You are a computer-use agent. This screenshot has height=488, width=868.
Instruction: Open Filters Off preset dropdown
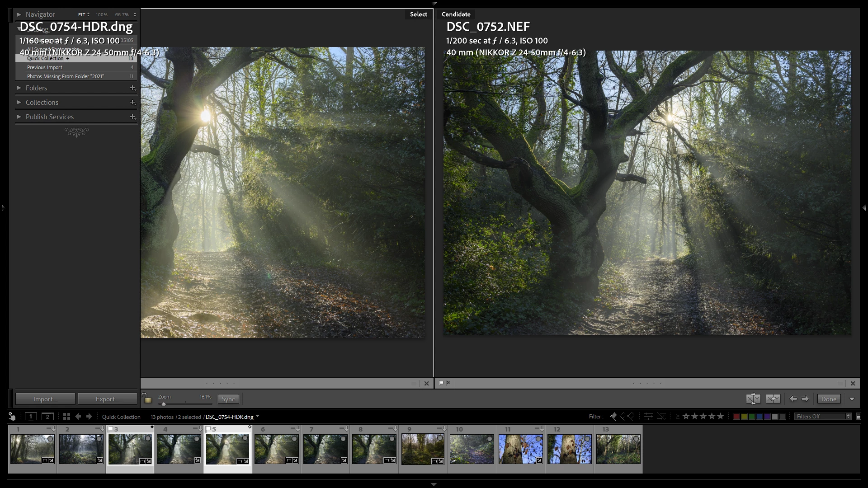tap(823, 417)
